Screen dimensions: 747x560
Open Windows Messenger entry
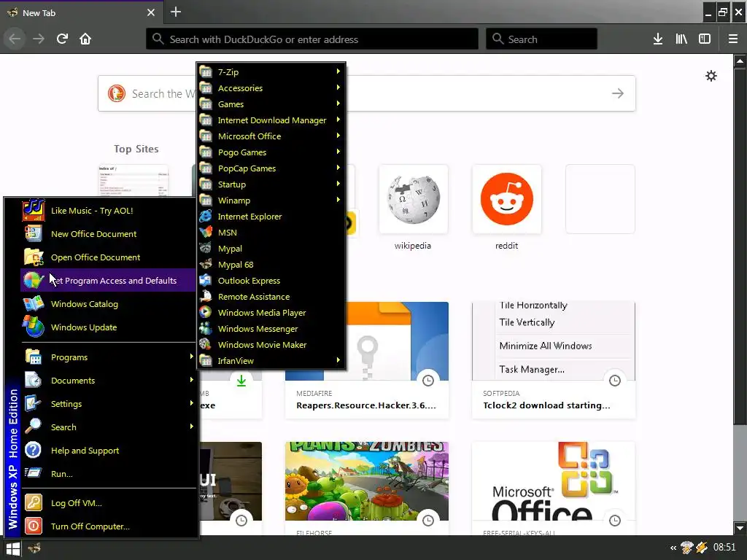271,329
